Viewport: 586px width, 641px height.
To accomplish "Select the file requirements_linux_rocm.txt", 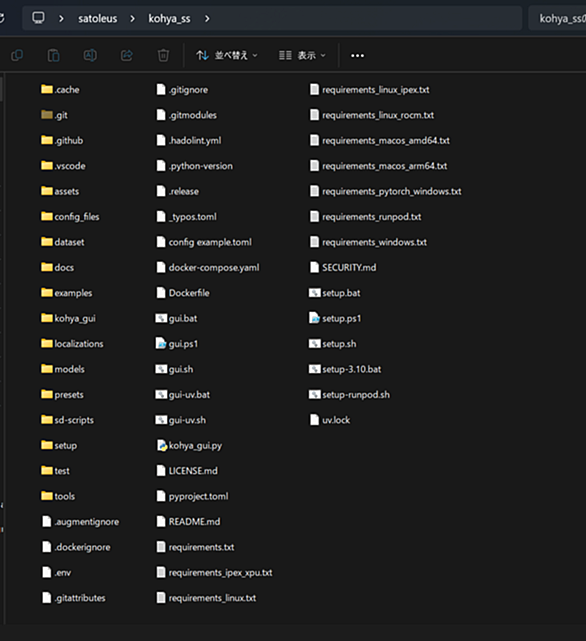I will coord(372,115).
